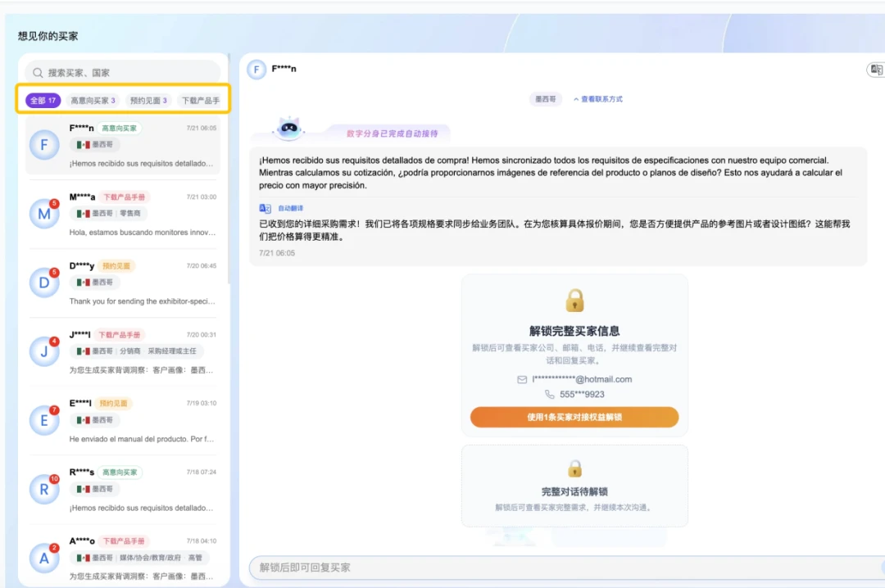Open D****y buyer avatar

tap(44, 283)
